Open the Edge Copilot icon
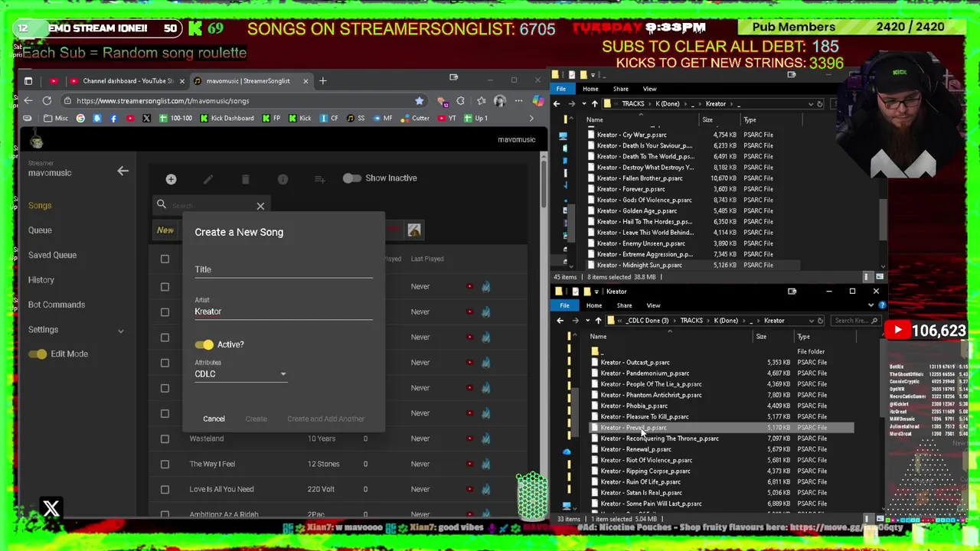980x551 pixels. pyautogui.click(x=537, y=100)
